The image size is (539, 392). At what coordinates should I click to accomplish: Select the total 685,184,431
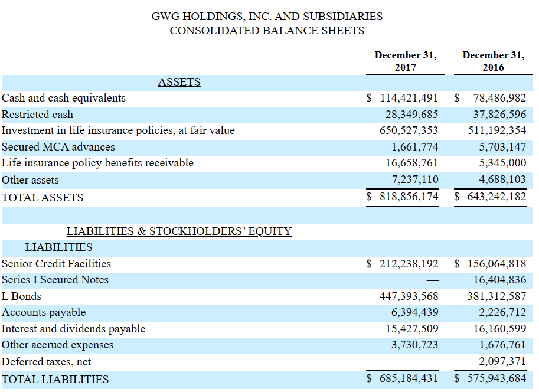pyautogui.click(x=409, y=378)
